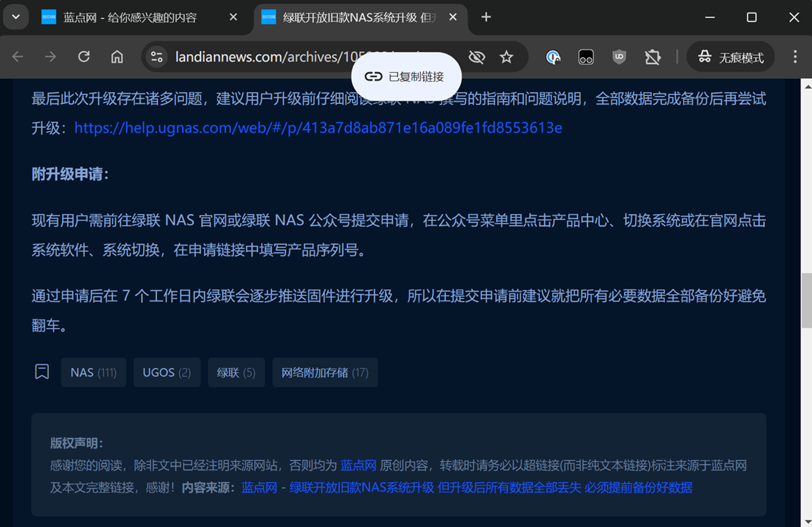This screenshot has width=812, height=527.
Task: Select the 绿联开放旧款NAS系统升级 tab
Action: pos(359,17)
